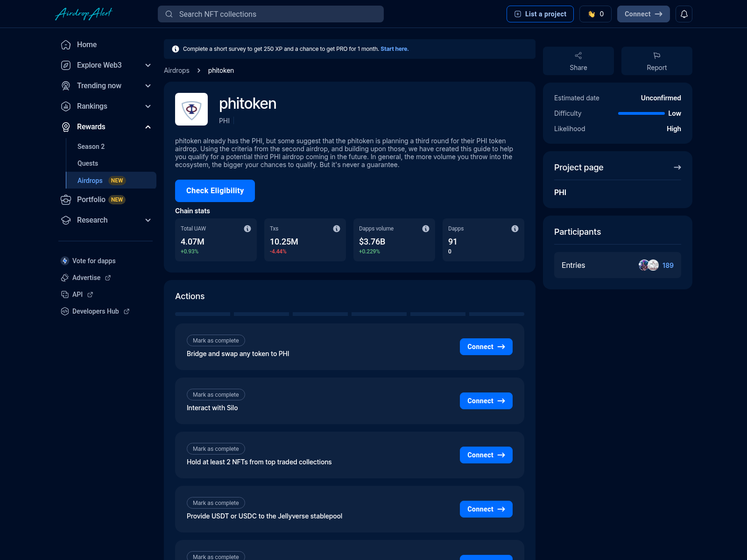Open the Airdrops breadcrumb link
The image size is (747, 560).
[x=176, y=70]
